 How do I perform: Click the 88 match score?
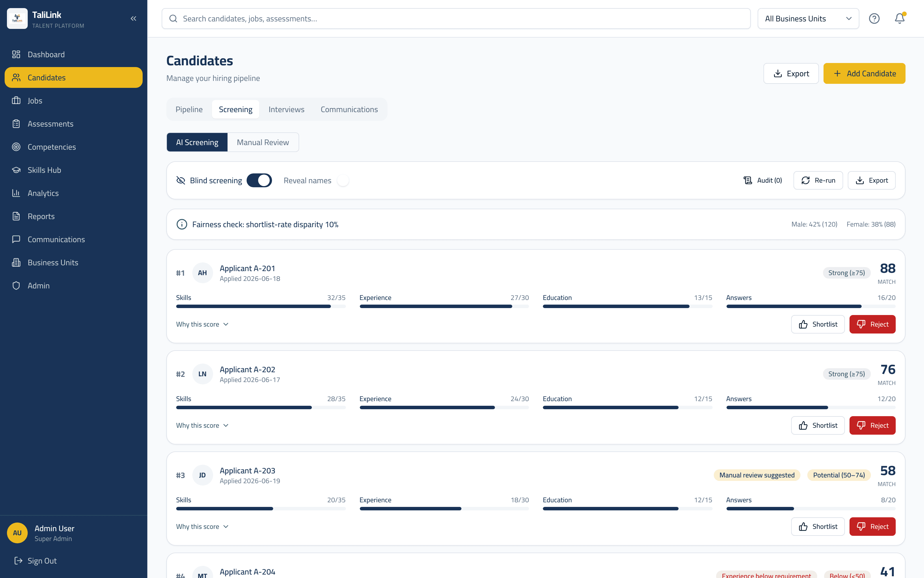point(888,268)
